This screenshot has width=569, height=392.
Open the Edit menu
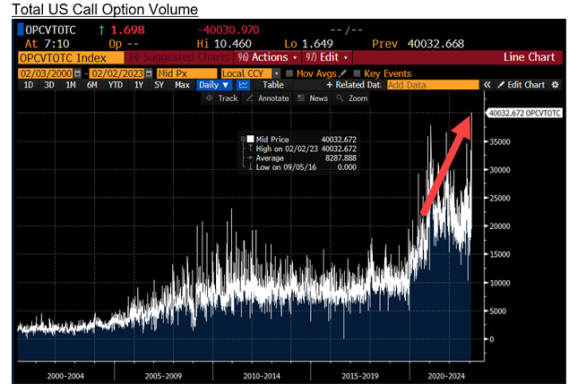(x=326, y=57)
